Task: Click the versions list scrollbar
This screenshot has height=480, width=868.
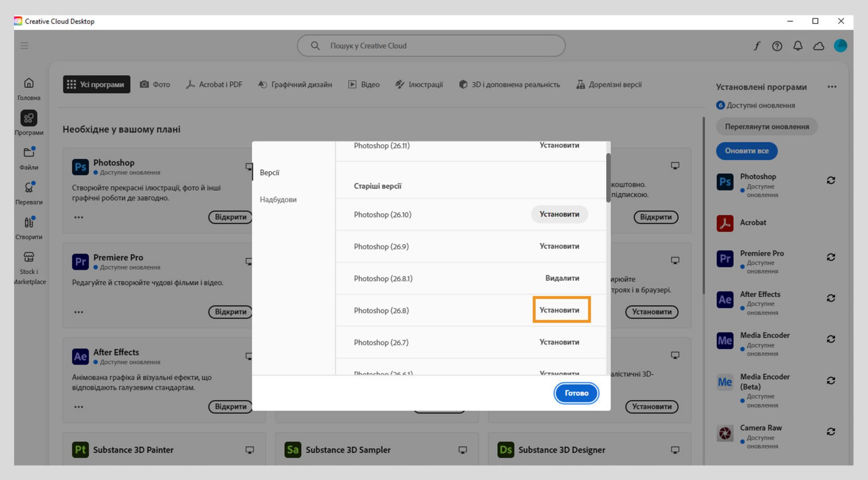Action: [x=609, y=177]
